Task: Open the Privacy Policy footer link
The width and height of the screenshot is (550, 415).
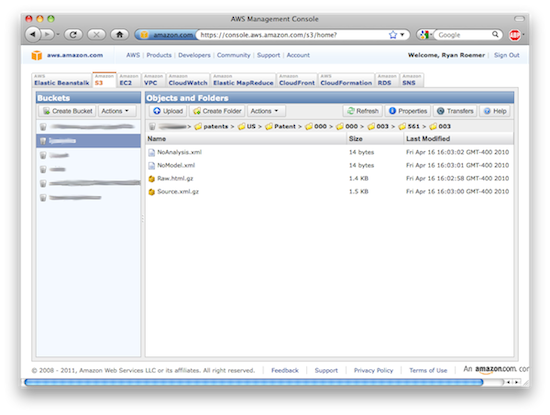Action: 374,370
